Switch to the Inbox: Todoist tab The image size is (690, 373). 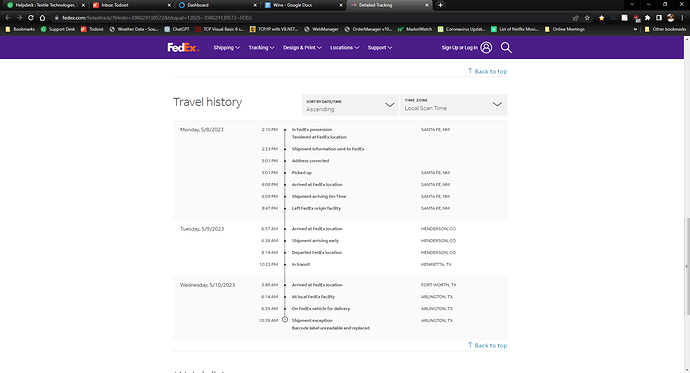(131, 5)
